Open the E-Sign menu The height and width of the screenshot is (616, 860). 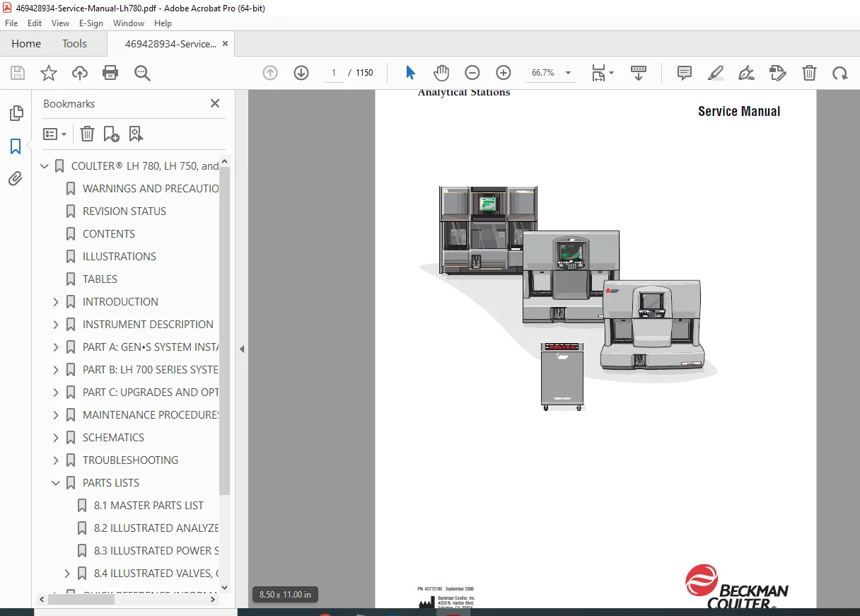pos(91,23)
